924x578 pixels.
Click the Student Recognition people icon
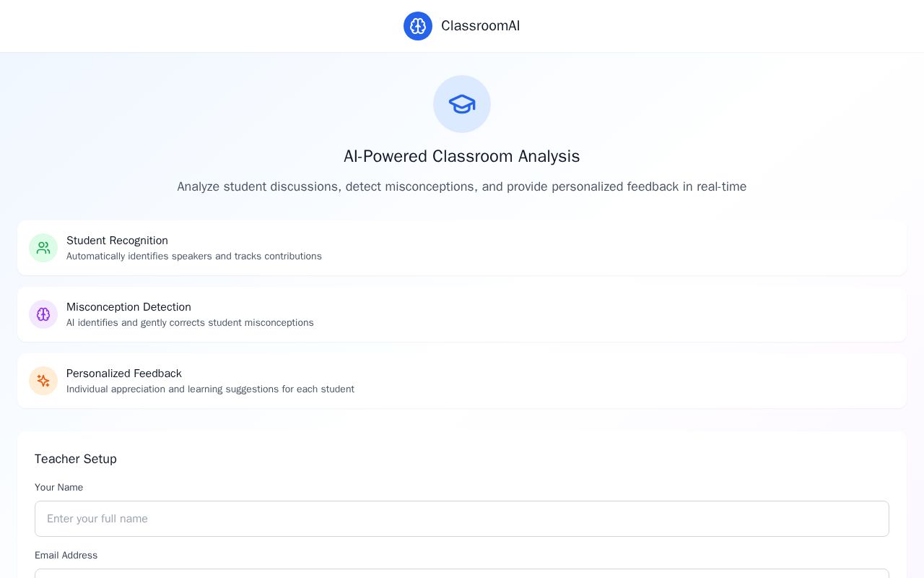point(43,248)
